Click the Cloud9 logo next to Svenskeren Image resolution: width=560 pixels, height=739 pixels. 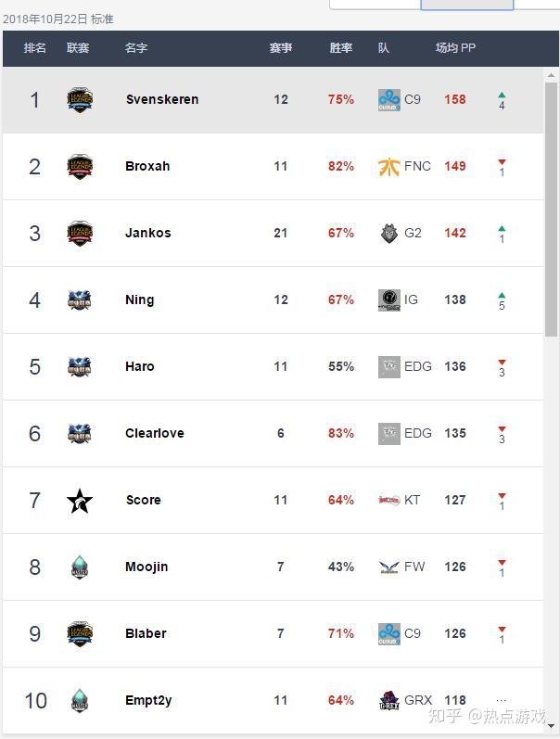[388, 100]
